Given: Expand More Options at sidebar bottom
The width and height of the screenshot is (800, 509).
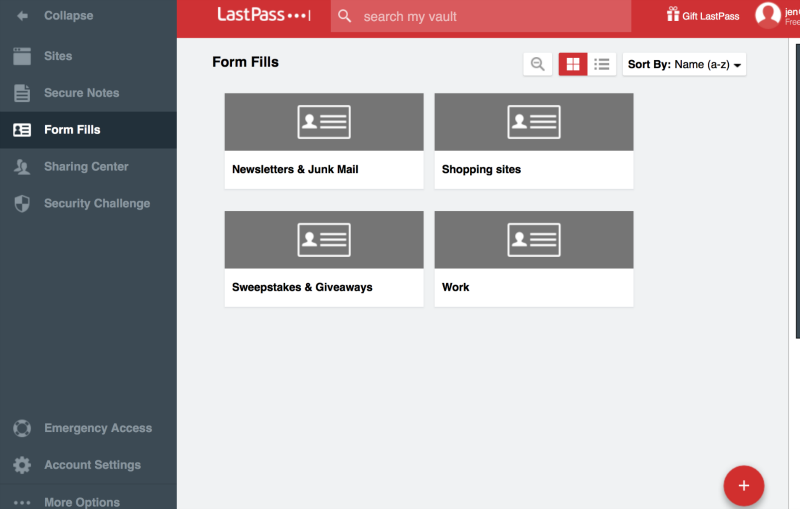Looking at the screenshot, I should point(80,502).
